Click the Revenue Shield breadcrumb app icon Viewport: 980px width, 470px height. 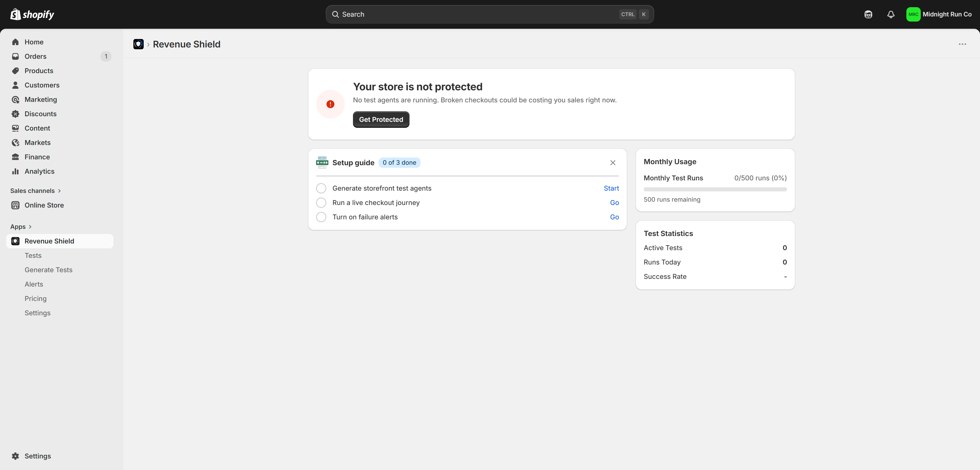[139, 44]
